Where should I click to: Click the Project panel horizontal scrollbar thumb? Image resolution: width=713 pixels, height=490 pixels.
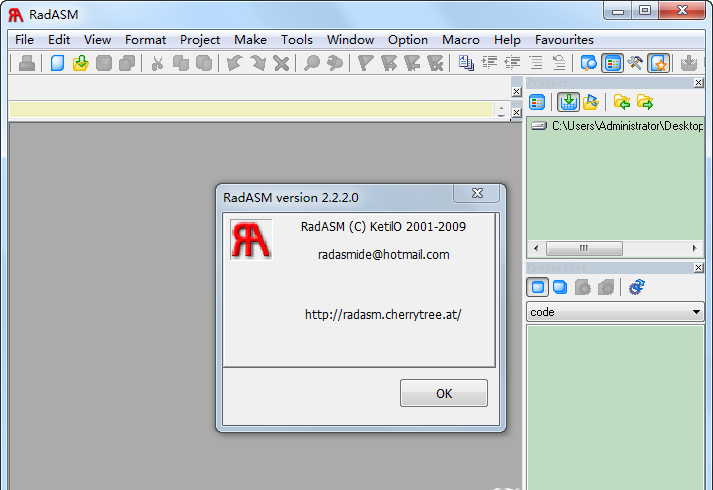tap(584, 248)
